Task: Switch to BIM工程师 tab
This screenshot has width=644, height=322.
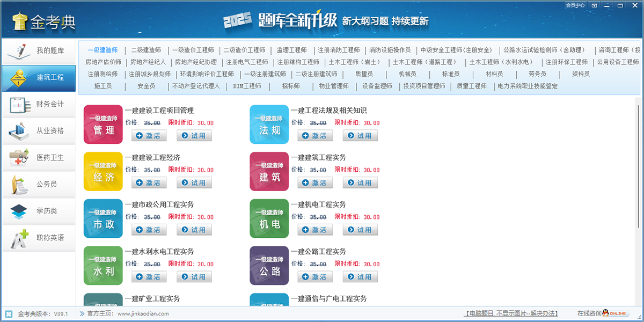Action: (x=247, y=86)
